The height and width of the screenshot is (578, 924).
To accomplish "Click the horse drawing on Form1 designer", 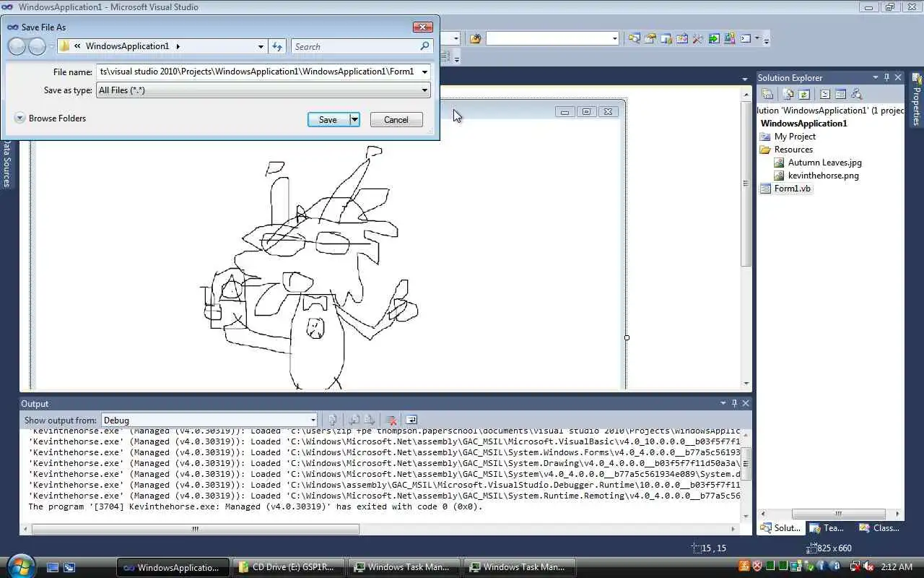I will pyautogui.click(x=309, y=267).
